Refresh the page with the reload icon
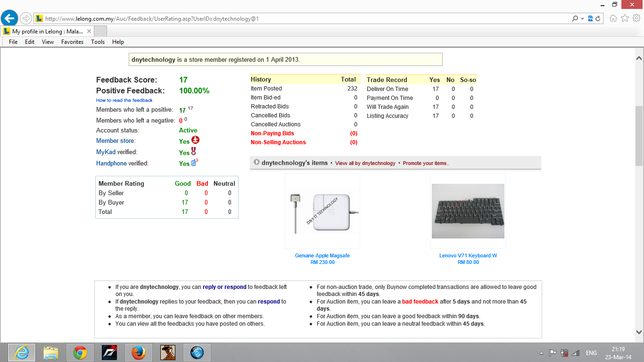The width and height of the screenshot is (644, 362). pyautogui.click(x=598, y=19)
